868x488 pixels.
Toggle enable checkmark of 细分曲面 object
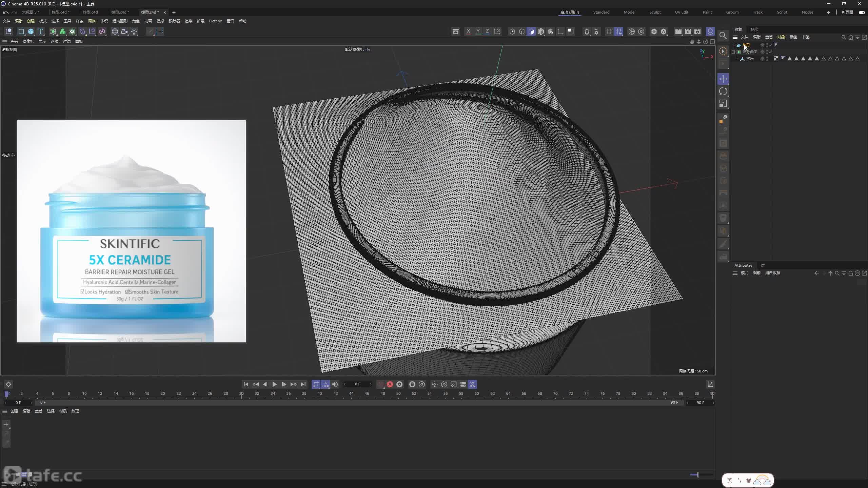click(770, 52)
